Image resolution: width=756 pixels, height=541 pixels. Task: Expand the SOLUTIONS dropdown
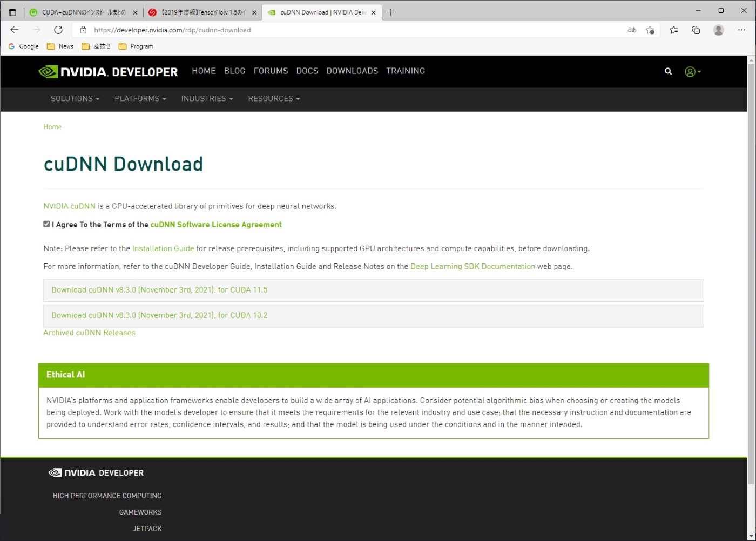point(75,99)
